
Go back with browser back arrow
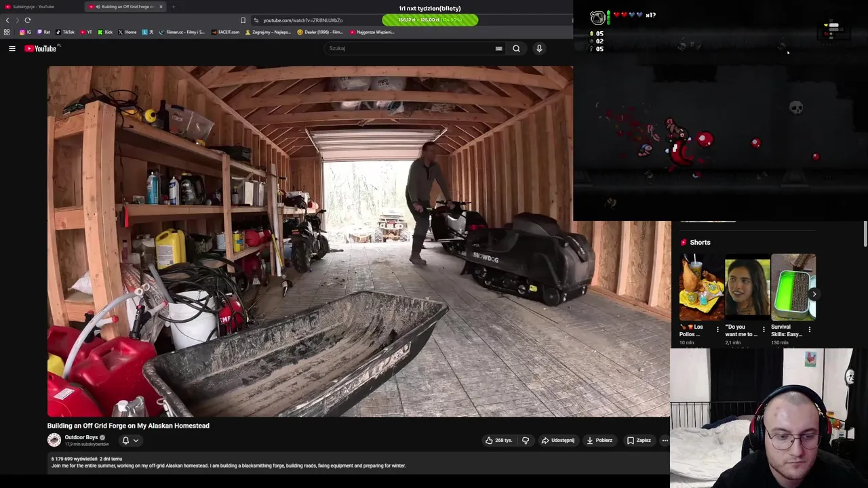point(7,20)
